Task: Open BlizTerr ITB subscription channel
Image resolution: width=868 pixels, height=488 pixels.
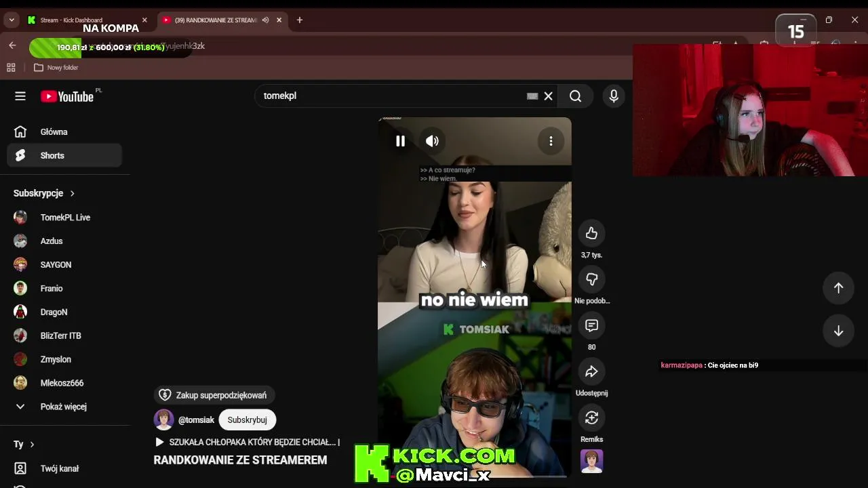Action: coord(64,335)
